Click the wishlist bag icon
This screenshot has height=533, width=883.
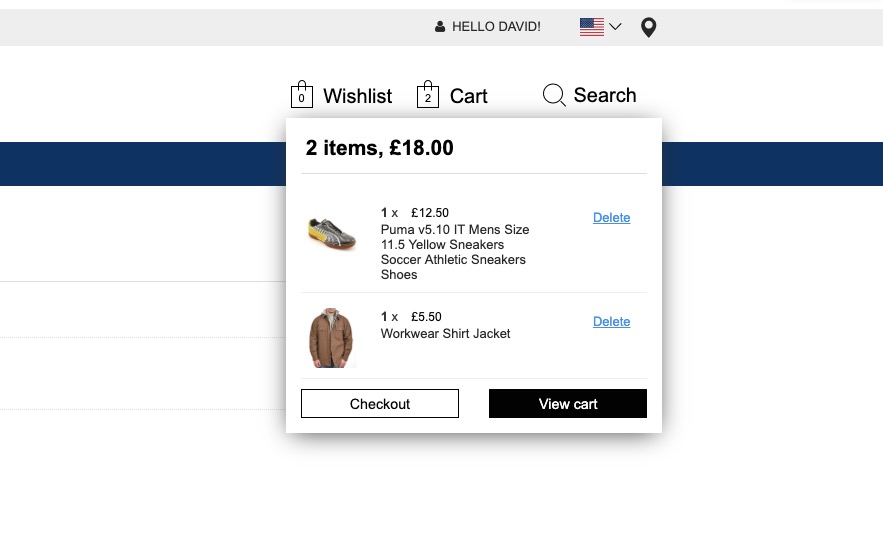(x=302, y=95)
